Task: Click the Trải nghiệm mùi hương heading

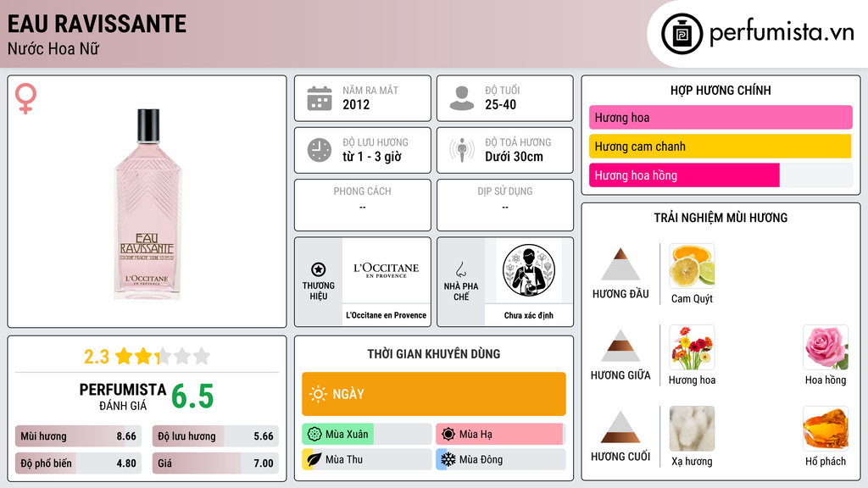Action: click(721, 218)
